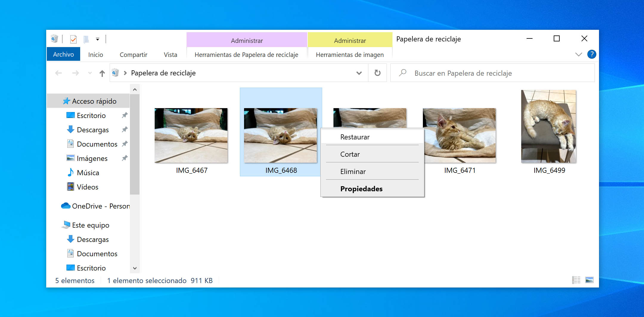
Task: Click the pin icon next to Imágenes
Action: coord(125,158)
